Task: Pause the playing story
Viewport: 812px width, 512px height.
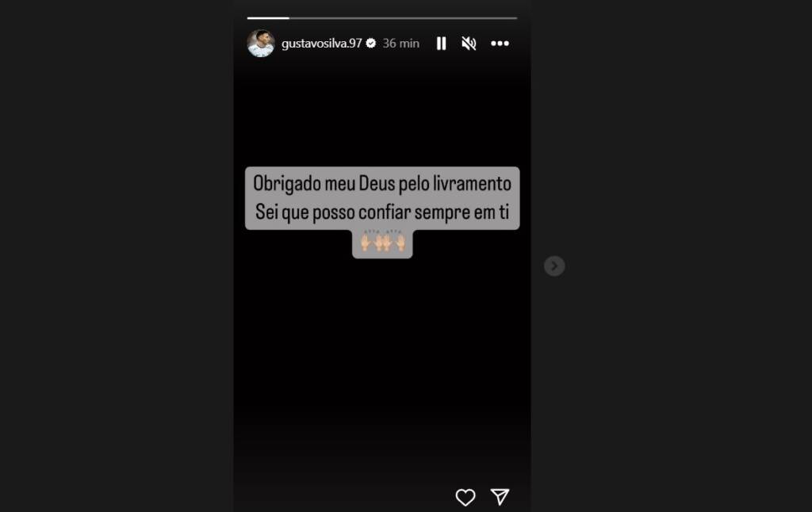Action: (x=441, y=44)
